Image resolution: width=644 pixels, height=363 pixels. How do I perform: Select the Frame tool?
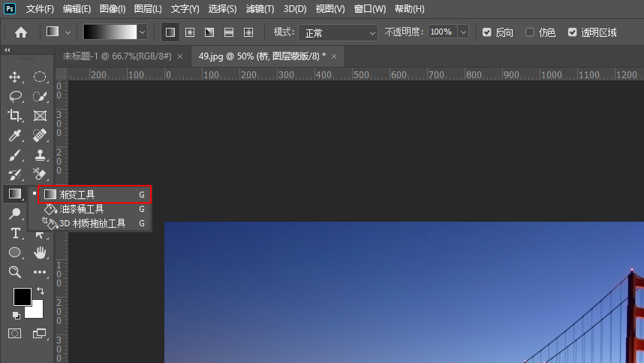click(40, 116)
